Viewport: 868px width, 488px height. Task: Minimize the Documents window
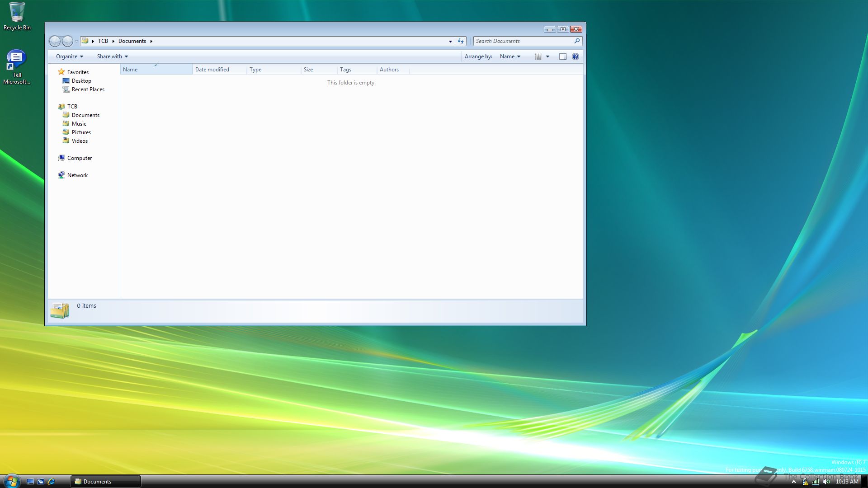click(x=550, y=29)
